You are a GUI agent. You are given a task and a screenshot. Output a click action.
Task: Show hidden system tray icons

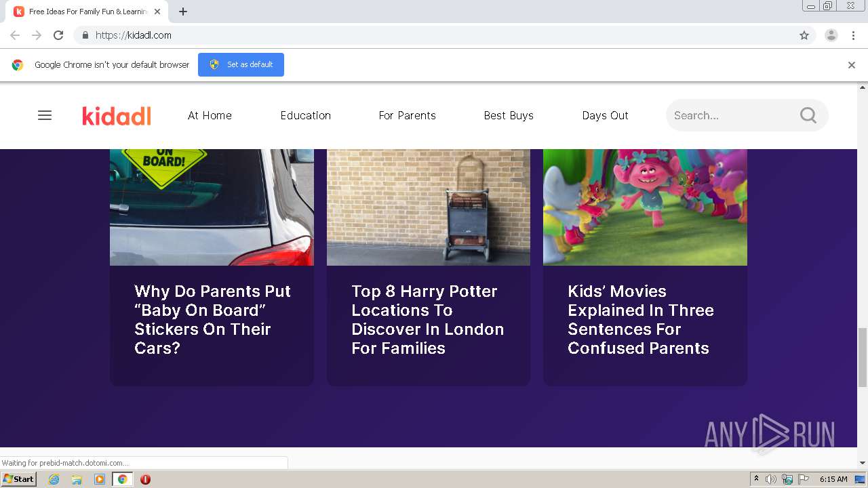coord(756,479)
